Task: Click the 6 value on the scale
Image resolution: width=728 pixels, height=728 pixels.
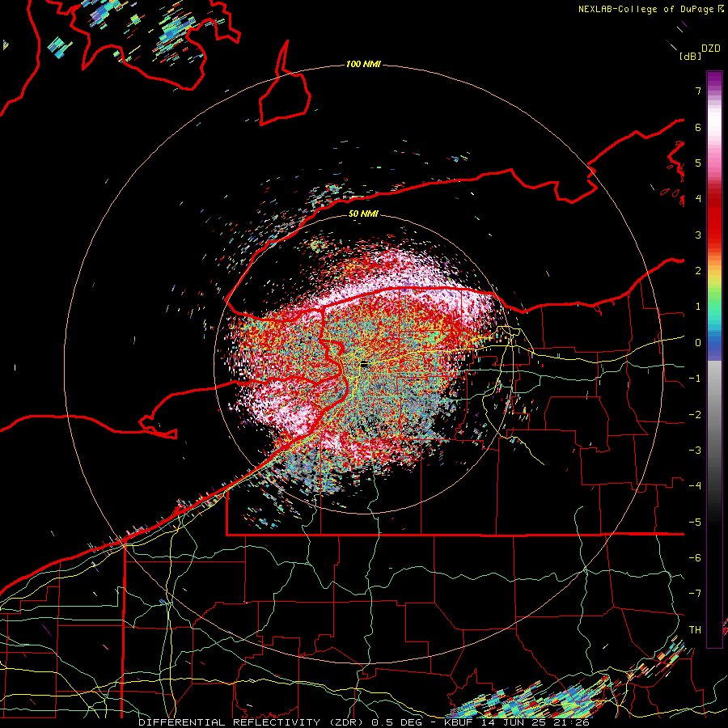Action: click(698, 127)
